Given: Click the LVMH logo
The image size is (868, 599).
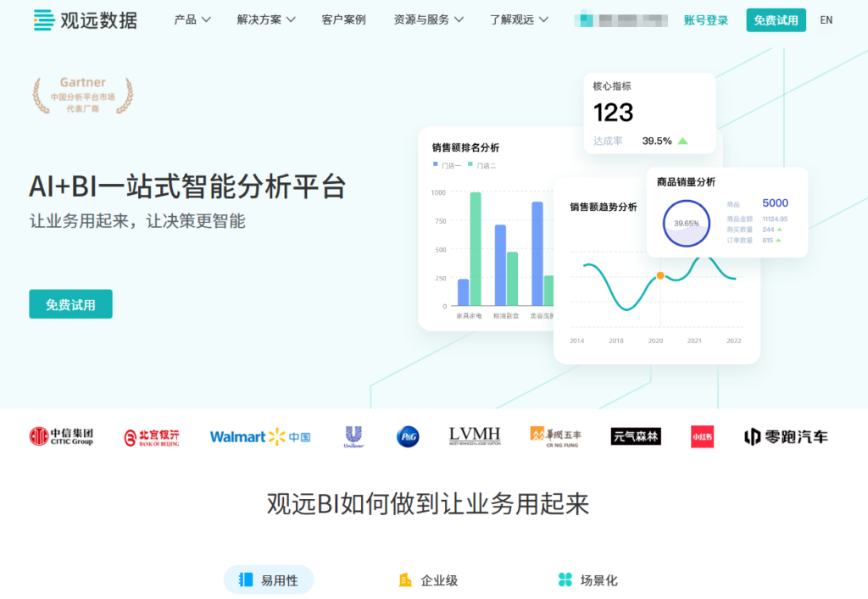Looking at the screenshot, I should tap(475, 436).
